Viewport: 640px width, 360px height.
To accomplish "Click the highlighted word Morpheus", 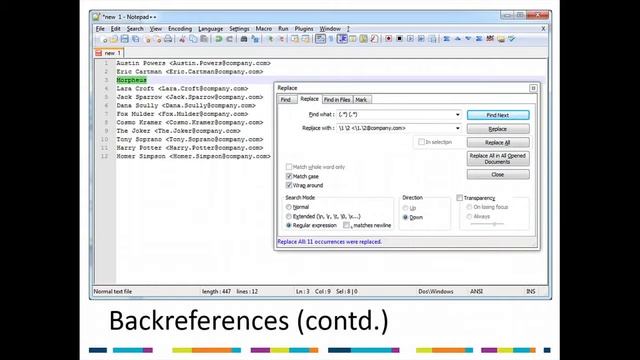I will point(131,80).
